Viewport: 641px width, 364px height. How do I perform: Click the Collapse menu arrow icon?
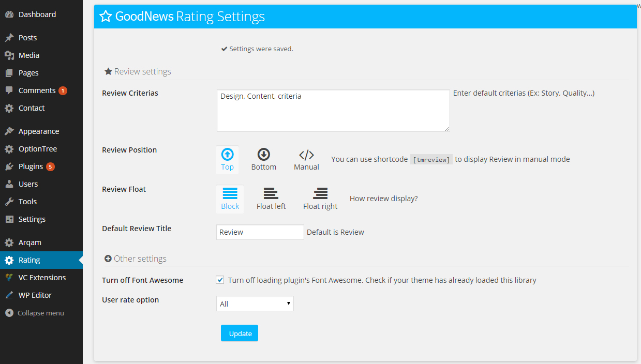coord(9,313)
